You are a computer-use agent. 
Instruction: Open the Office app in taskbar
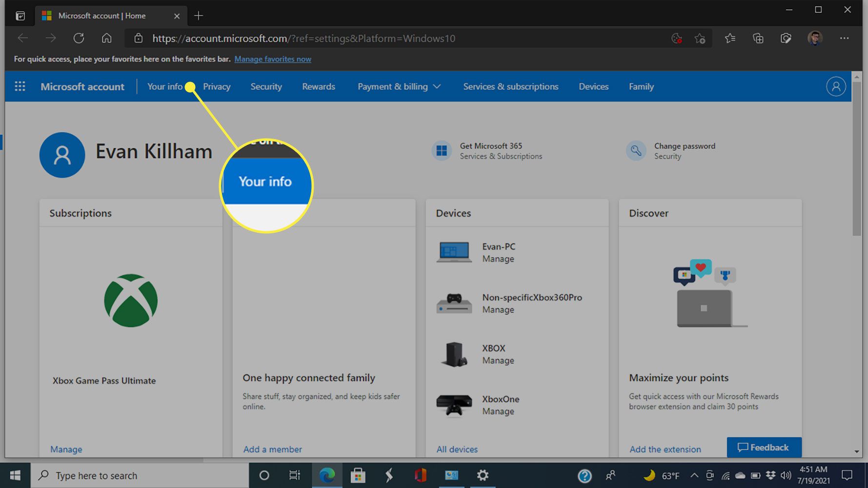click(420, 475)
